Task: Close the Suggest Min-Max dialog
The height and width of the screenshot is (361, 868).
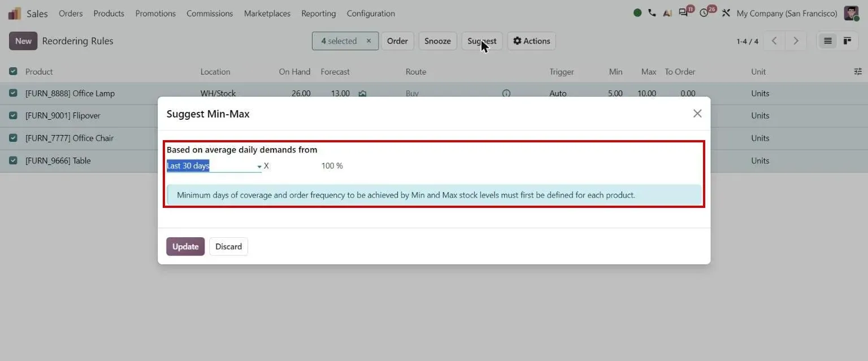Action: pos(697,114)
